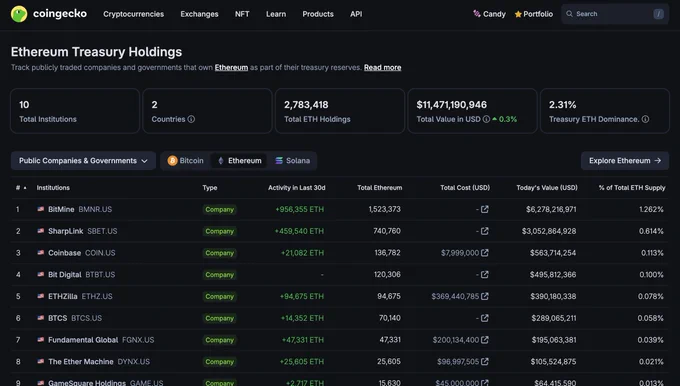
Task: Sort by Total Cost (USD) header
Action: tap(465, 188)
